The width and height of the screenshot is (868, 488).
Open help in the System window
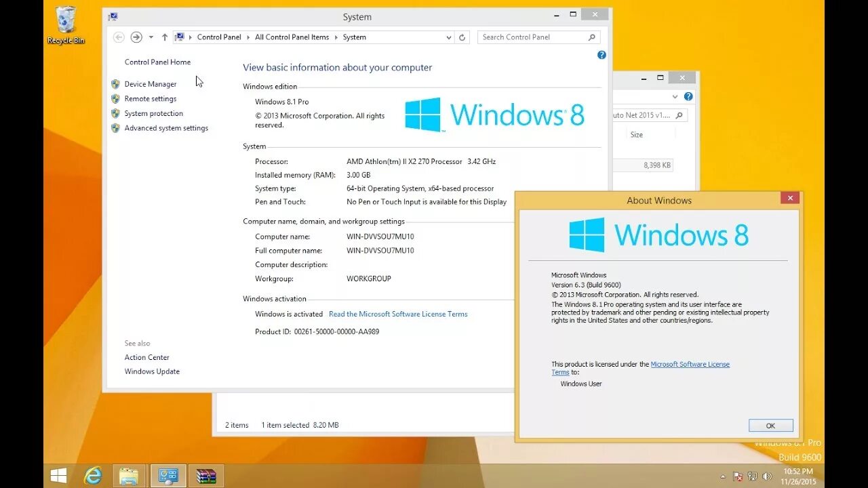(x=601, y=55)
